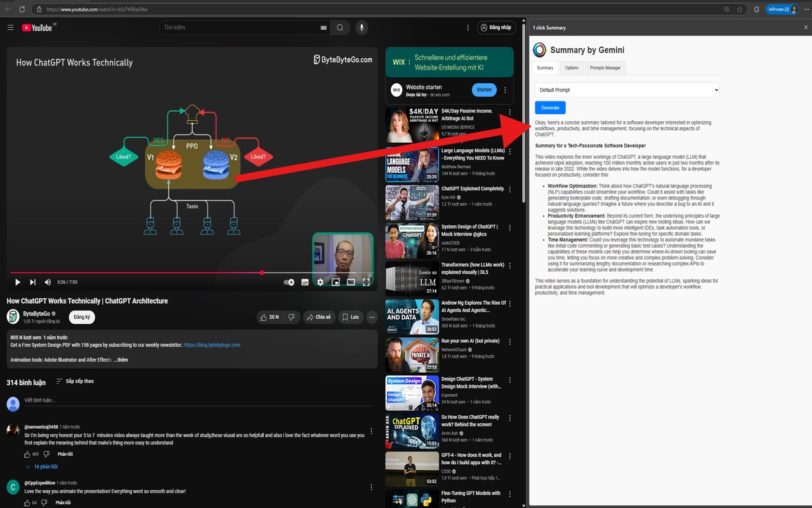Open the on-screen keyboard icon in search box
The height and width of the screenshot is (508, 812).
click(x=324, y=28)
